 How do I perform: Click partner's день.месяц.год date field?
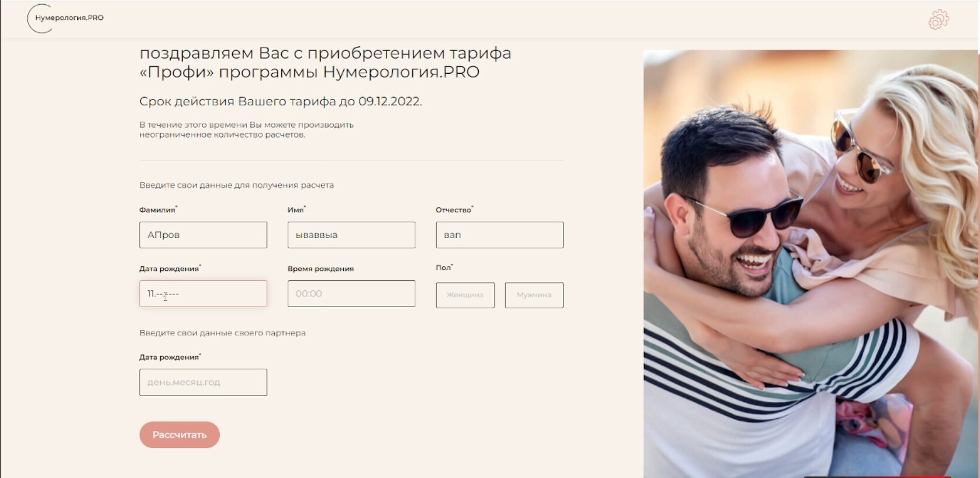pos(203,382)
